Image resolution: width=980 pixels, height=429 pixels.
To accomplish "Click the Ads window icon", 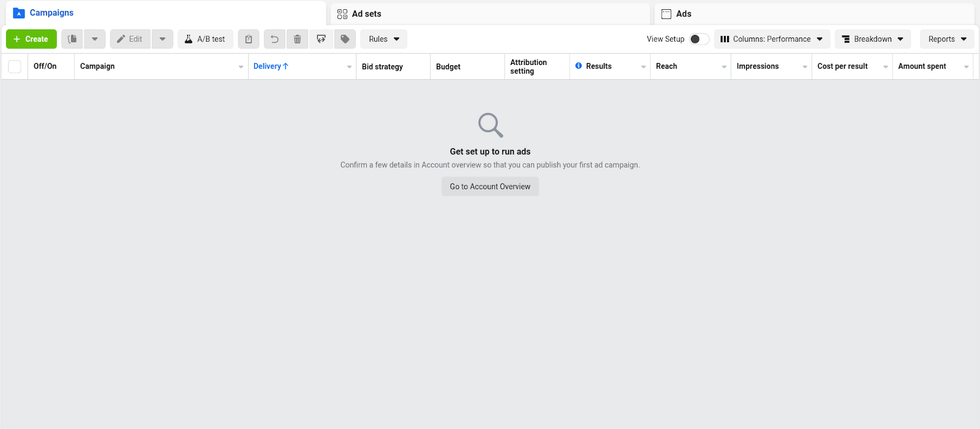I will tap(666, 14).
